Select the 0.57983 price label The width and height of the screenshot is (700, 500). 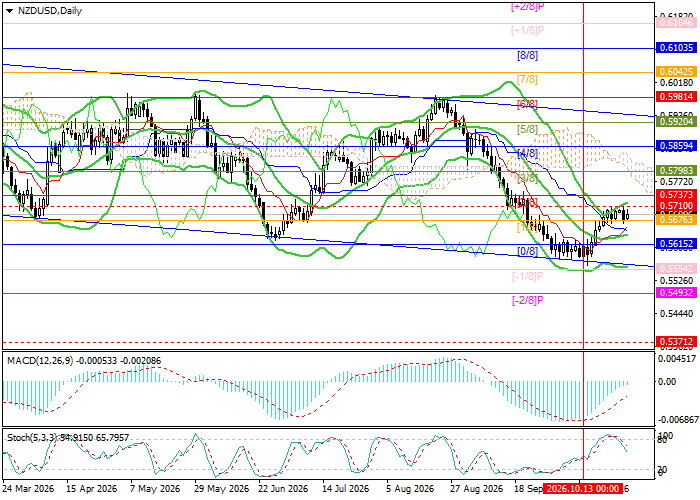point(676,171)
